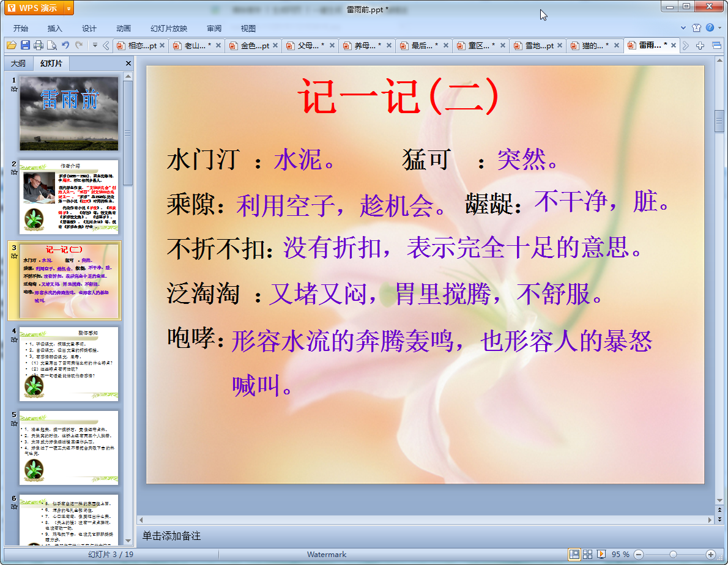Open the 插入 menu tab

coord(55,28)
